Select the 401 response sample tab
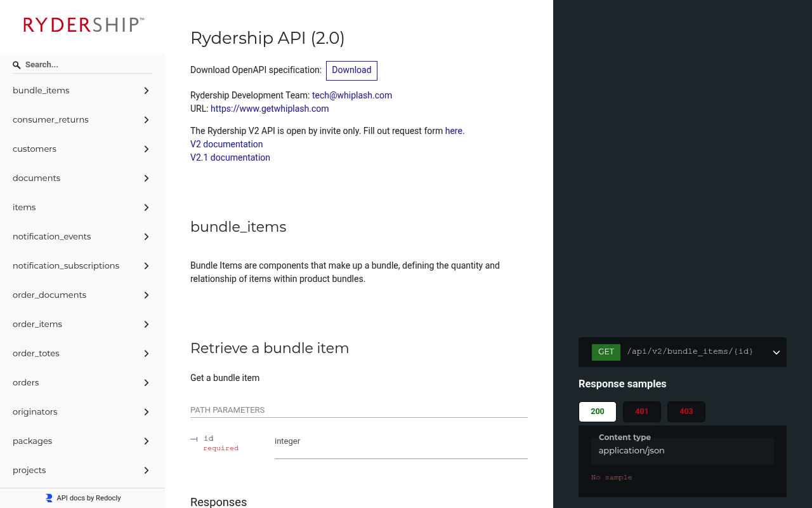Image resolution: width=812 pixels, height=508 pixels. [x=642, y=411]
